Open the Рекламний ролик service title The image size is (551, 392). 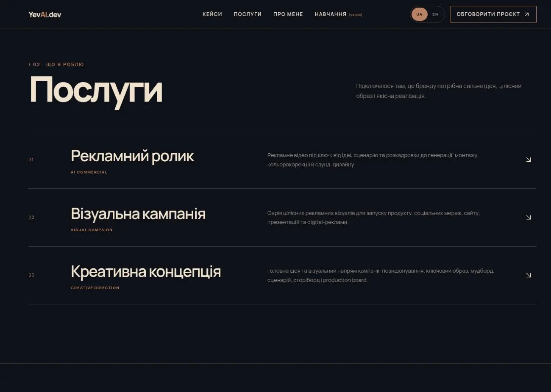click(x=132, y=156)
